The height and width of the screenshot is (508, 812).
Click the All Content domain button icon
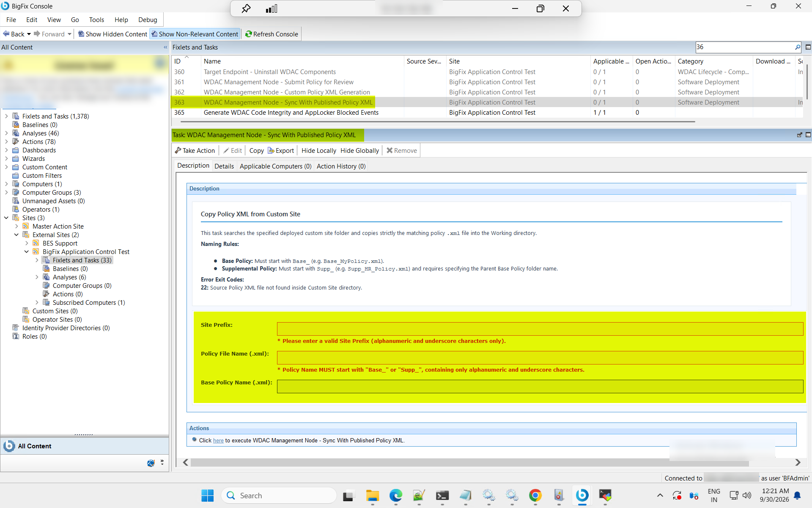pyautogui.click(x=9, y=446)
